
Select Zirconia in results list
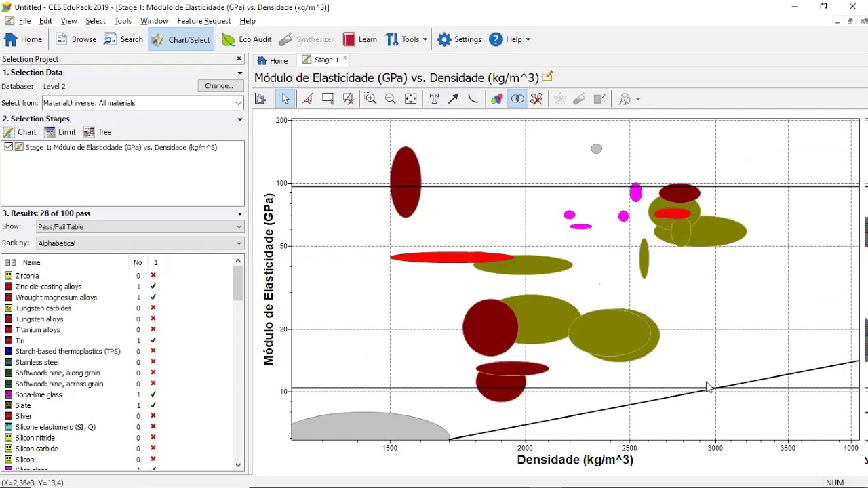[x=27, y=276]
